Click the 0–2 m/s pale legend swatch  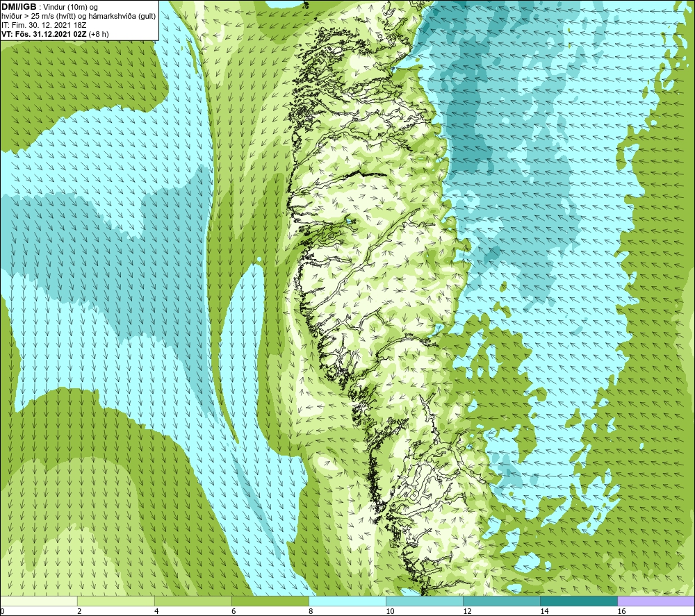(39, 601)
